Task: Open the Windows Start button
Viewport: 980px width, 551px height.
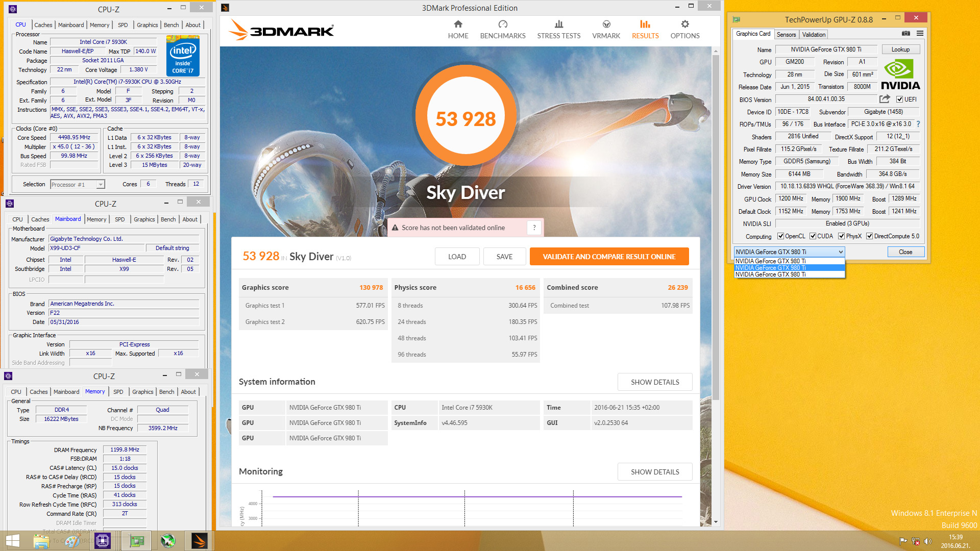Action: tap(12, 541)
